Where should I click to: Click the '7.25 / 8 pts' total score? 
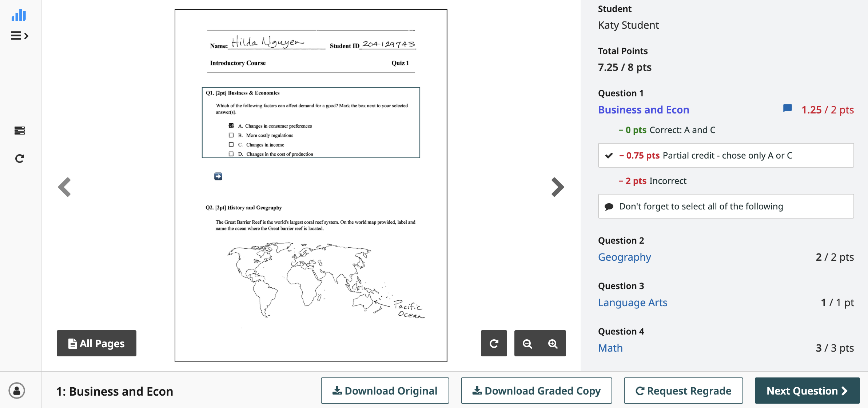[625, 67]
